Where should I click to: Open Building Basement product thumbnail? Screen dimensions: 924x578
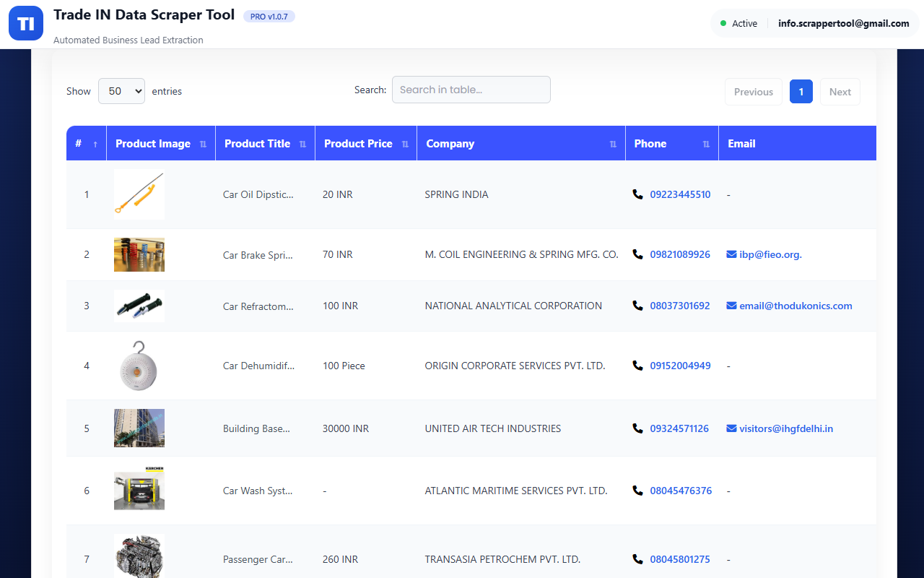139,428
